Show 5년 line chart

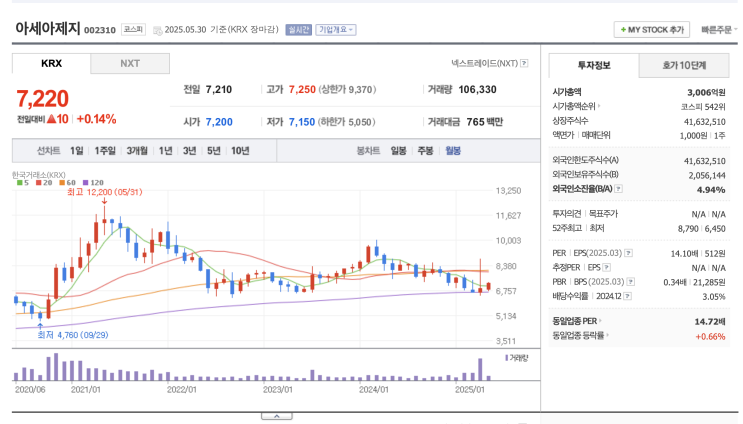point(214,151)
